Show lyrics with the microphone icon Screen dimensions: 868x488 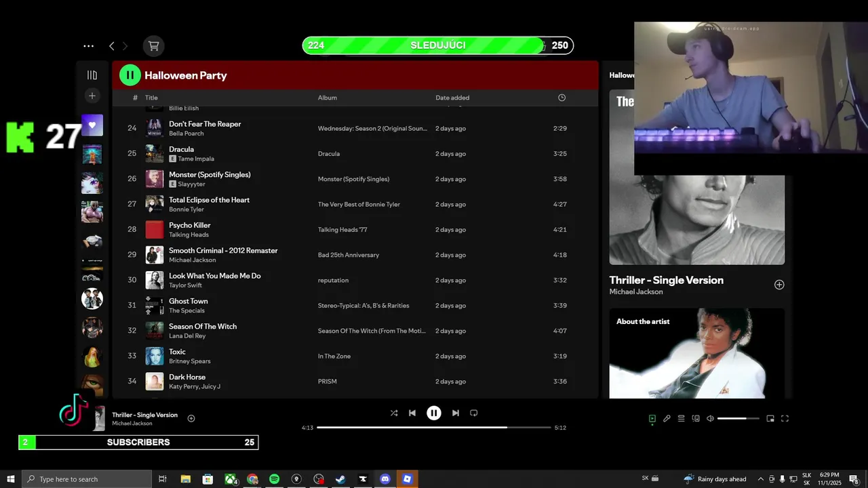[667, 419]
